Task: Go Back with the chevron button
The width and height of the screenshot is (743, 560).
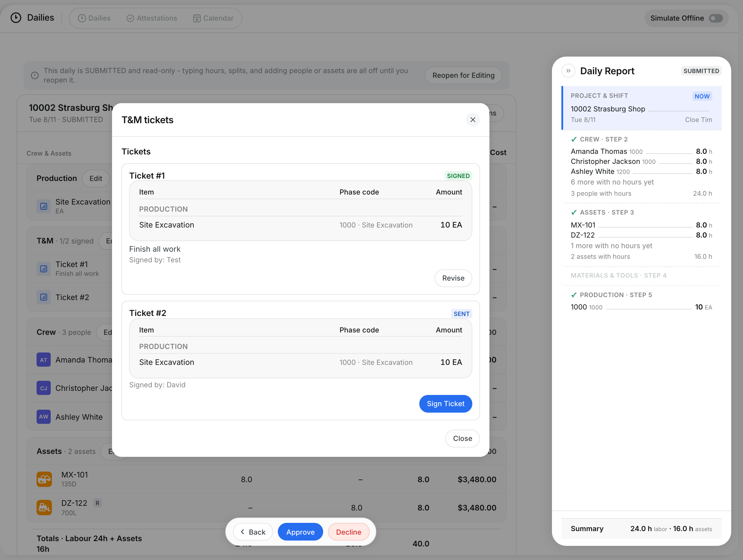Action: tap(253, 532)
